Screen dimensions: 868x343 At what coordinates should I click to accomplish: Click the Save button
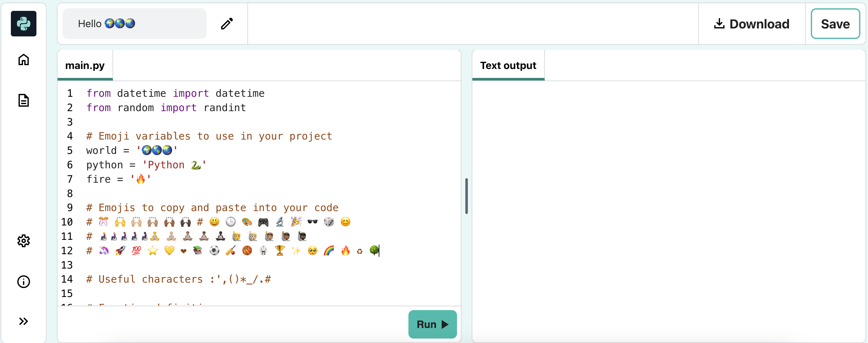(x=835, y=24)
